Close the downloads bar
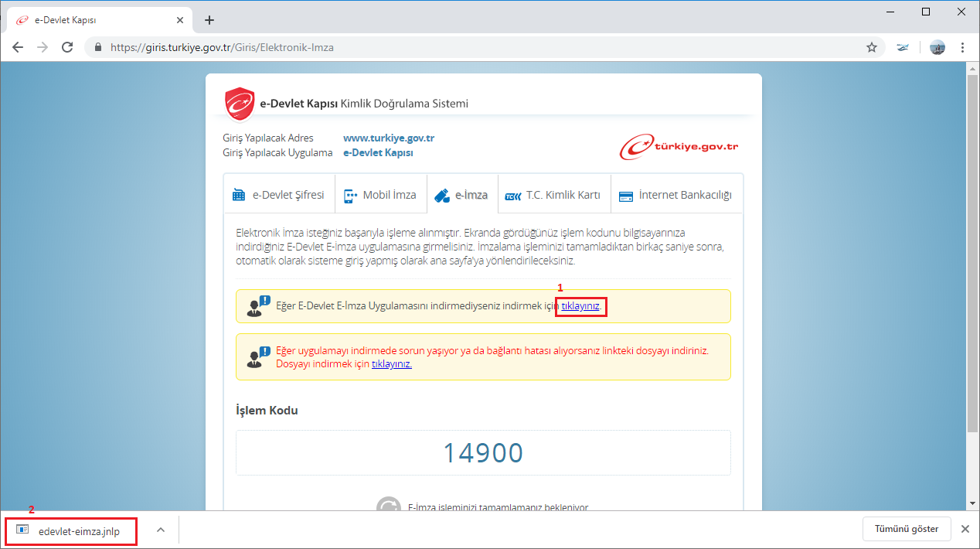Viewport: 980px width, 549px height. pos(965,529)
